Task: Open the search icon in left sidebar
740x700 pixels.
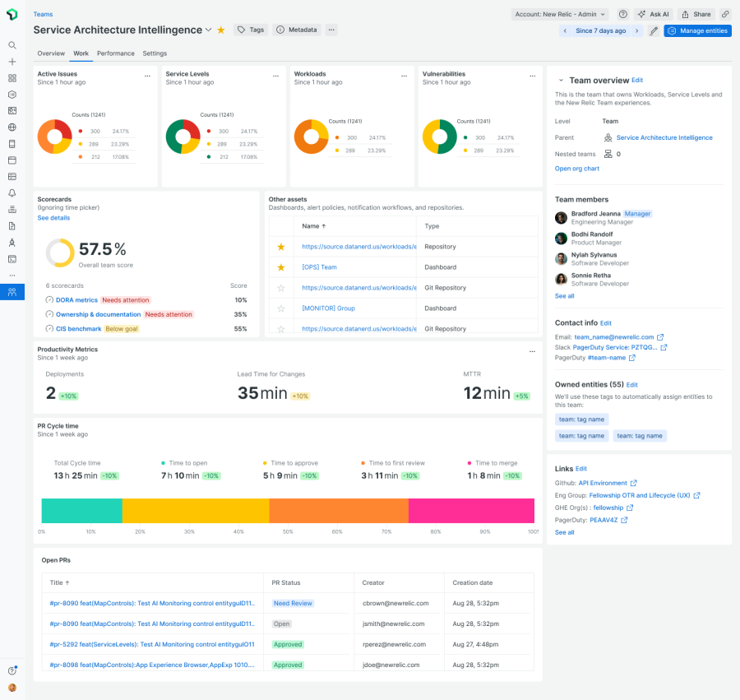Action: click(12, 45)
